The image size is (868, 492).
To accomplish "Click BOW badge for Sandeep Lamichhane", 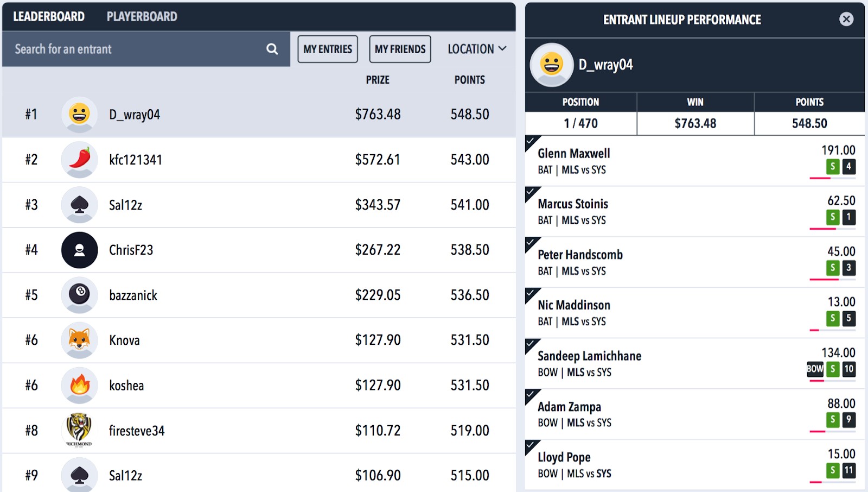I will [x=815, y=369].
